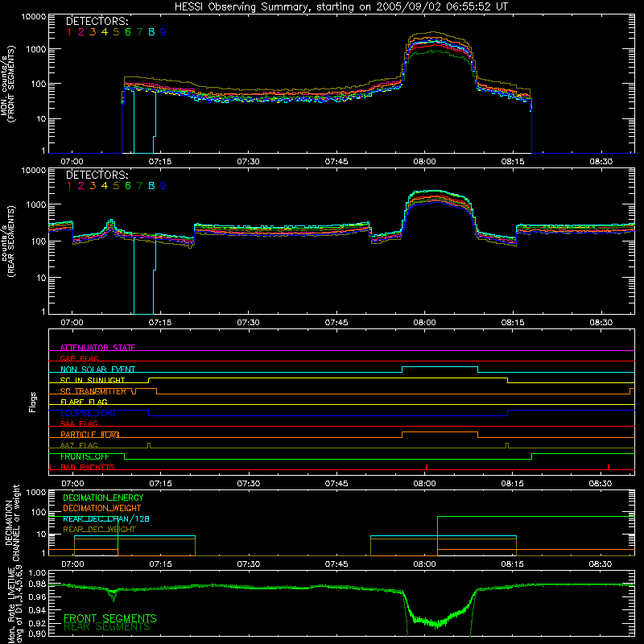644x644 pixels.
Task: Click 'DETECTORS:' heading in the front segments plot
Action: (x=97, y=21)
